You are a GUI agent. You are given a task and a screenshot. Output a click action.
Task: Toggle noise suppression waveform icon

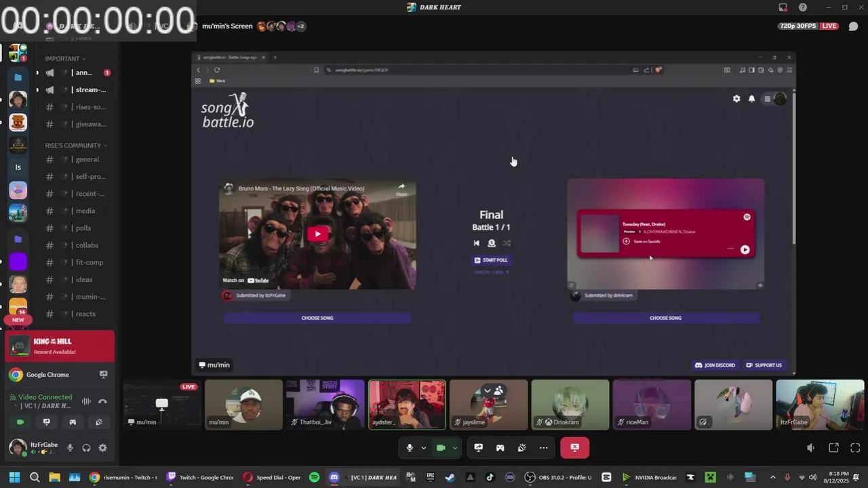pos(86,401)
